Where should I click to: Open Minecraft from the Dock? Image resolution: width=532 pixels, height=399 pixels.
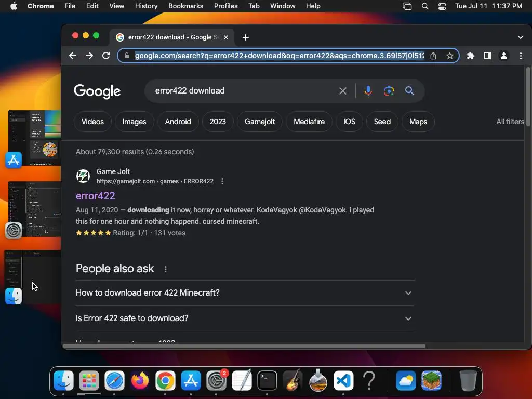pyautogui.click(x=431, y=380)
